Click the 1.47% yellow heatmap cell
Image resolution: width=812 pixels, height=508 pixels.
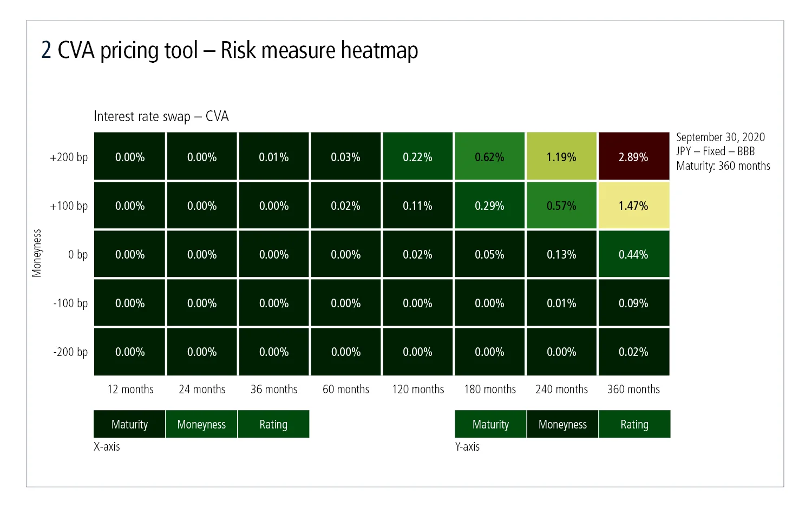[x=633, y=206]
